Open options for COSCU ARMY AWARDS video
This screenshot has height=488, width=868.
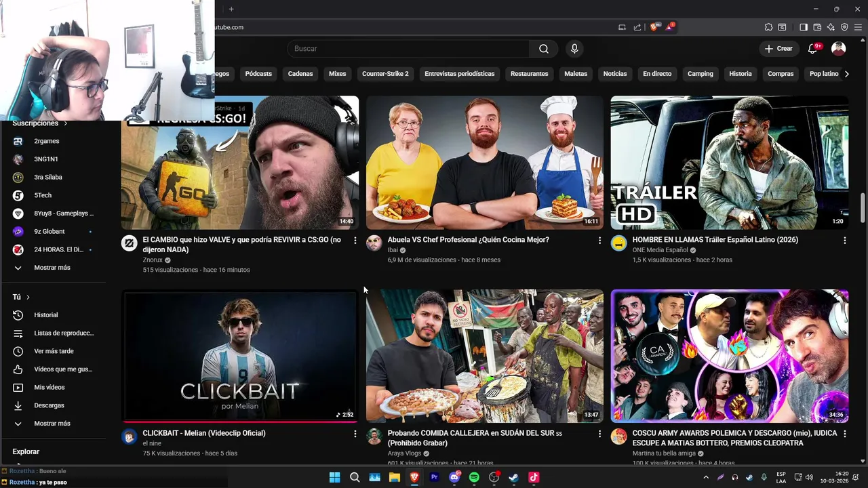[x=844, y=434]
